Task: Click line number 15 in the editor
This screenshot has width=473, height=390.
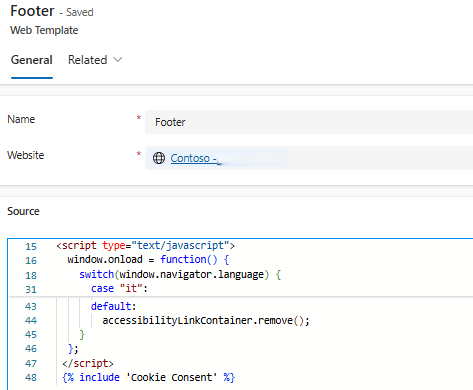Action: click(x=31, y=246)
